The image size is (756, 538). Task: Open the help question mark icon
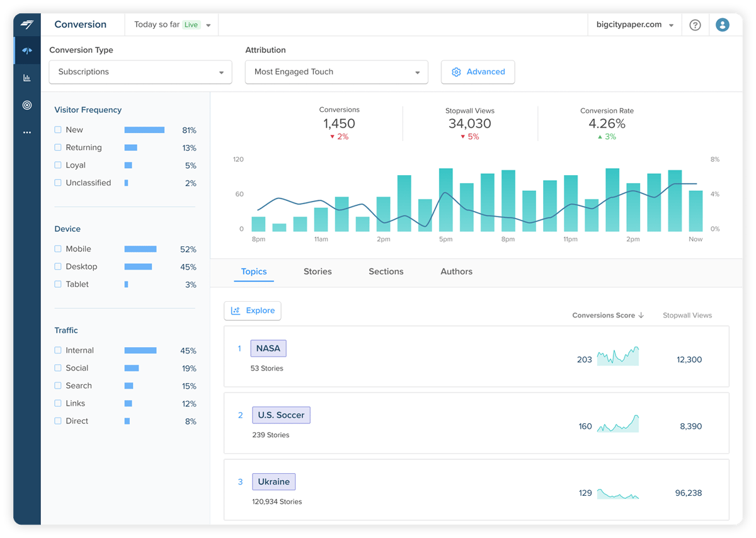click(x=695, y=25)
